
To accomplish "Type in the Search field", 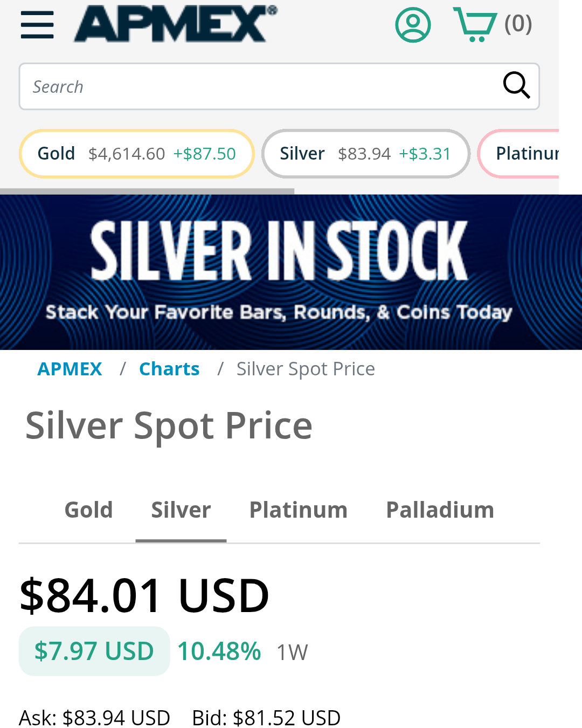I will point(259,86).
